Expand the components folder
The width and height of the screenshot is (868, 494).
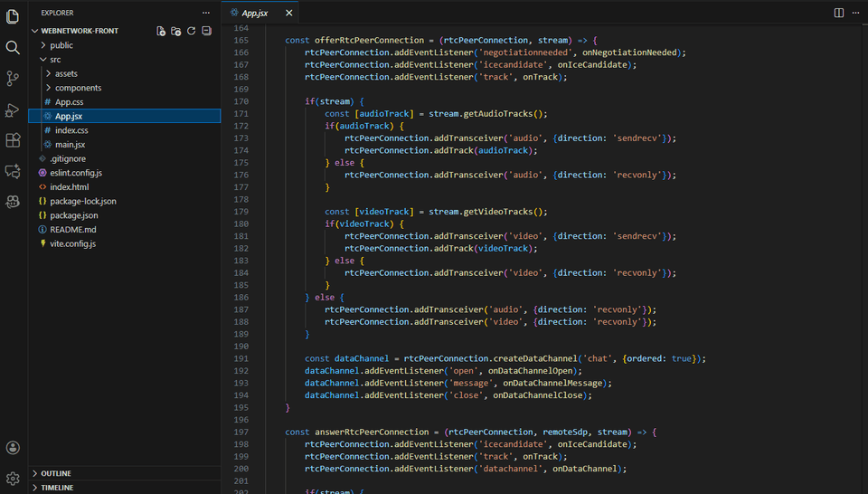coord(78,88)
